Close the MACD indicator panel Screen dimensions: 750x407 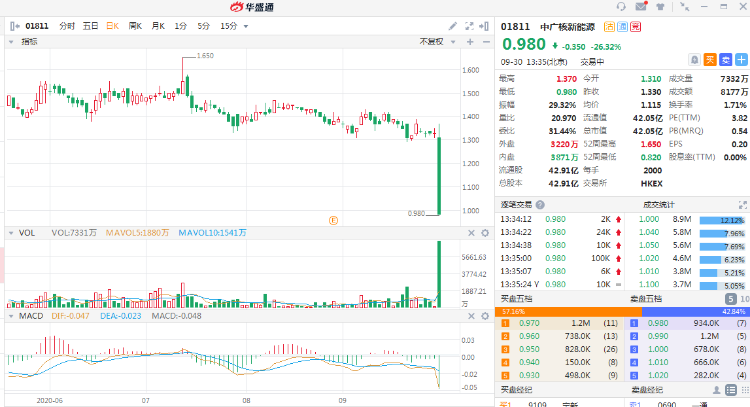[471, 316]
